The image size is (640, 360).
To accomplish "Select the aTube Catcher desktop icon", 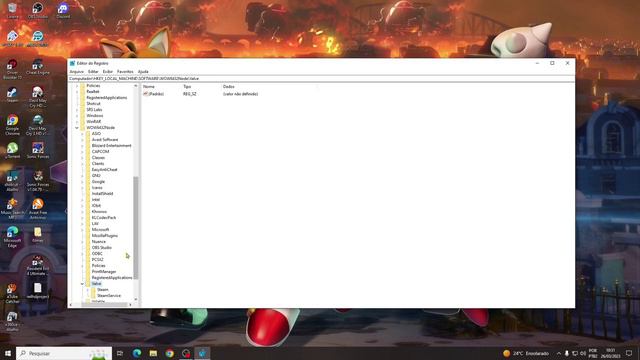I will click(12, 293).
